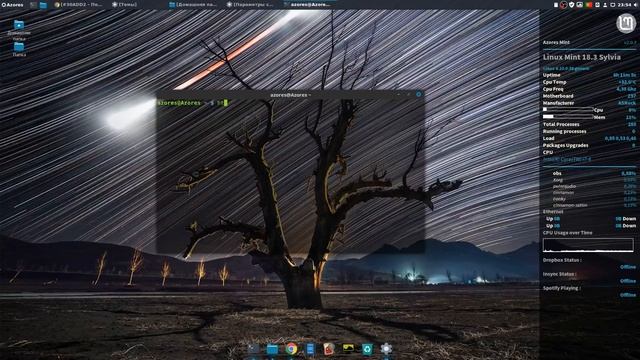Open the keyboard layout flag indicator
Screen dimensions: 640x360
click(588, 5)
